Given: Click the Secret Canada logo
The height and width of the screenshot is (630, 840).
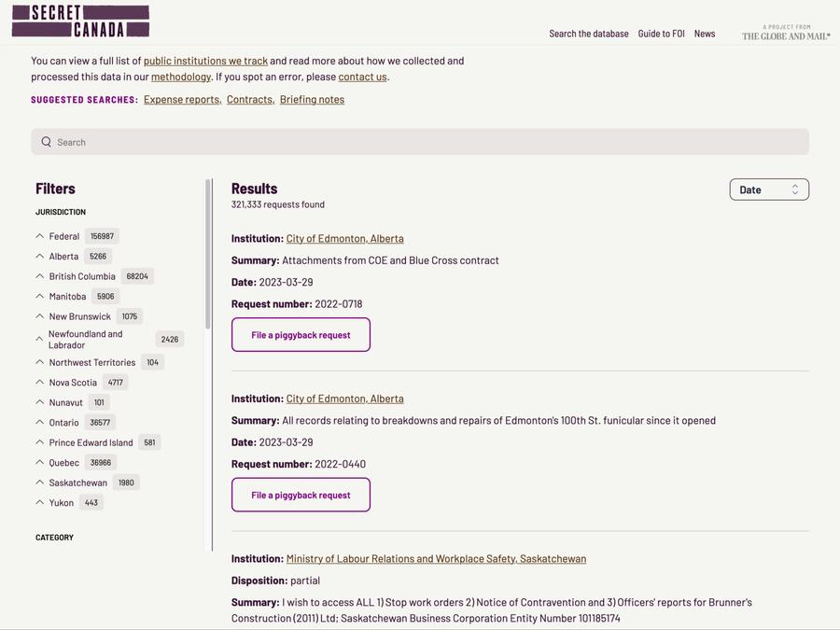Looking at the screenshot, I should (80, 21).
